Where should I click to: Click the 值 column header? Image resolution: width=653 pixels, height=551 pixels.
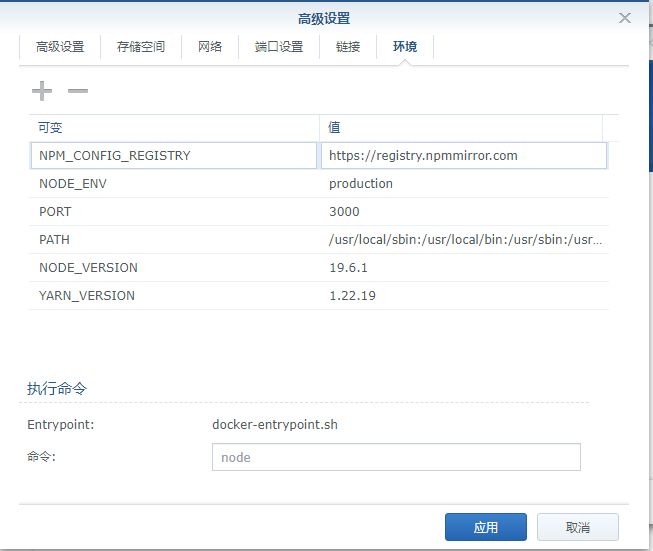[x=461, y=127]
